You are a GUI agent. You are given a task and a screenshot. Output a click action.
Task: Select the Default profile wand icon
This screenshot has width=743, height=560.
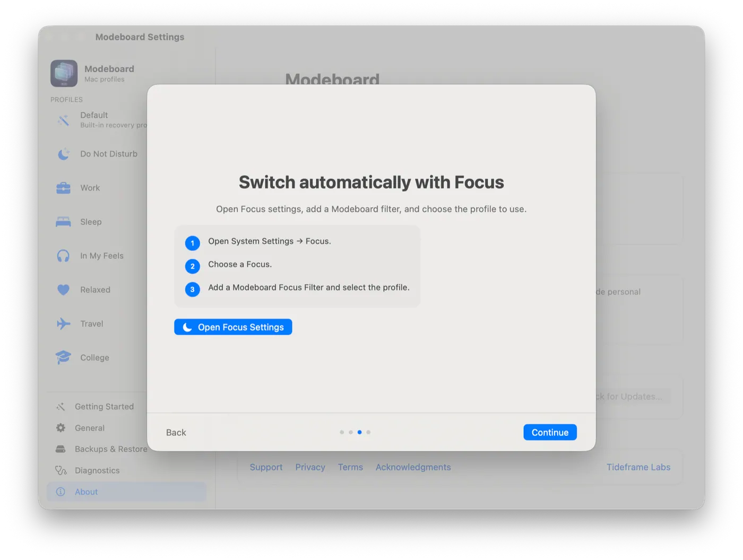point(63,120)
